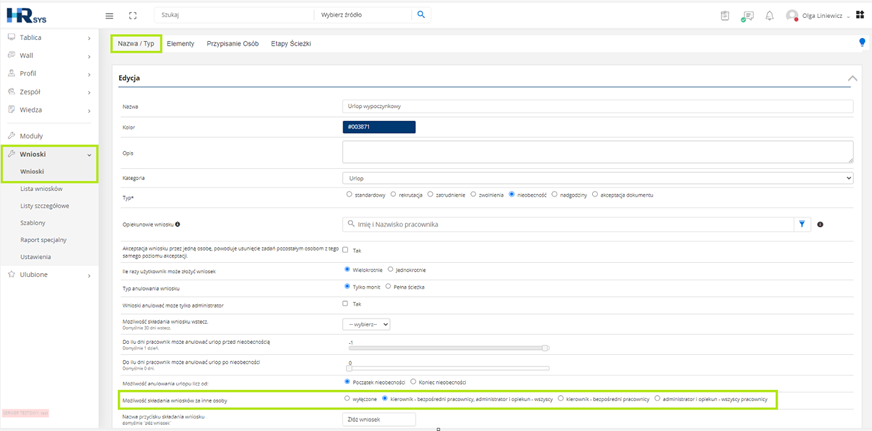Click info icon beside Opiekunowie wniosku label

coord(177,225)
